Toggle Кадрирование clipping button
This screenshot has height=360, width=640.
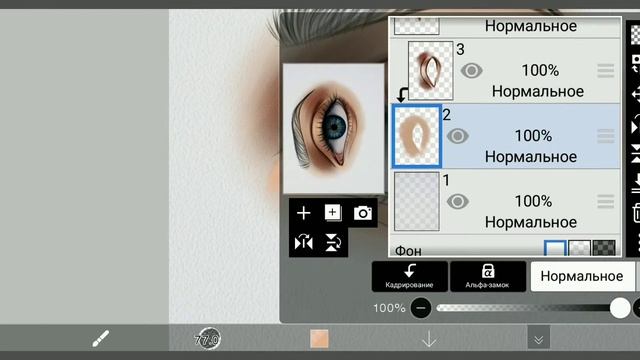coord(409,276)
